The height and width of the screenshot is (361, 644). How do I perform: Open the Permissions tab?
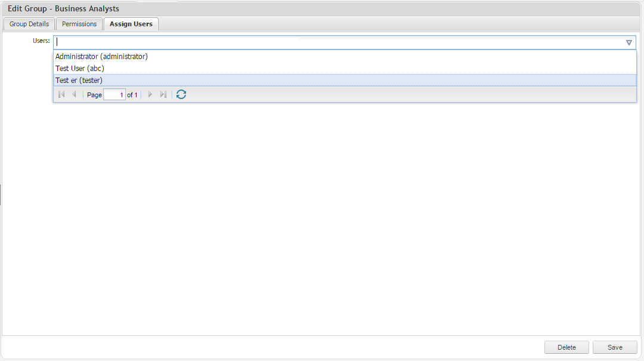tap(79, 24)
